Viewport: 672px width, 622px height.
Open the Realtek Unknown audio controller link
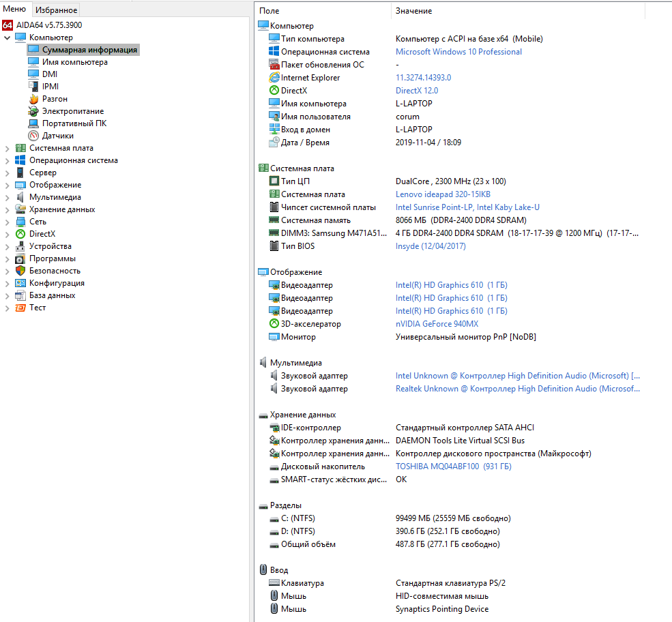click(518, 389)
